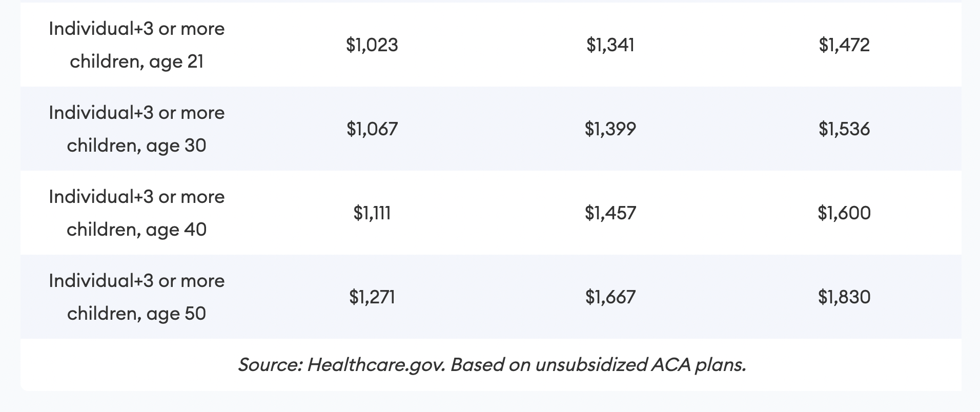
Task: Click the $1,271 price cell
Action: 372,297
